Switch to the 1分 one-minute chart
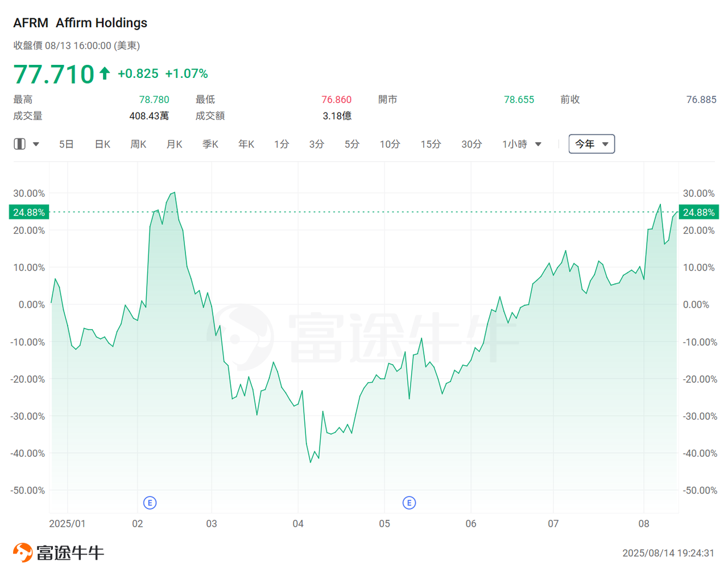Viewport: 728px width, 575px height. [x=282, y=144]
